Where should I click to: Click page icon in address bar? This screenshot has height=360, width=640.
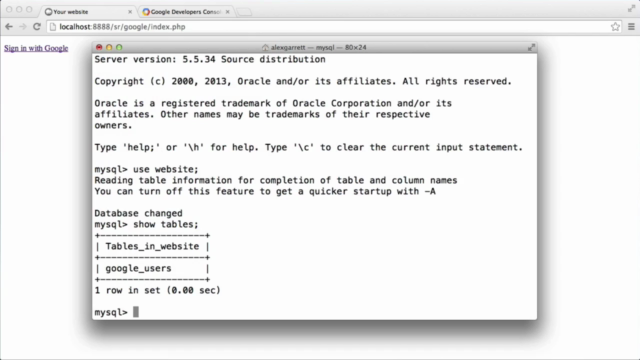click(53, 27)
